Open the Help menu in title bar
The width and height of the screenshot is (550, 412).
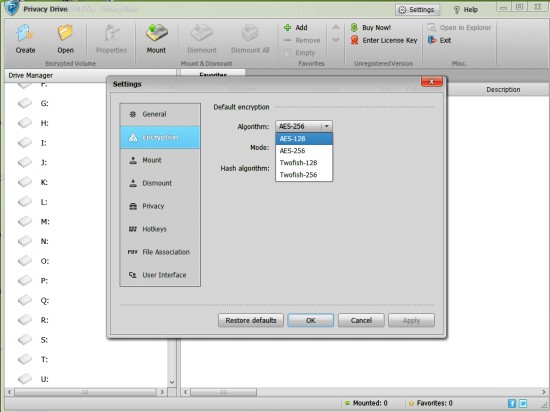click(x=466, y=10)
